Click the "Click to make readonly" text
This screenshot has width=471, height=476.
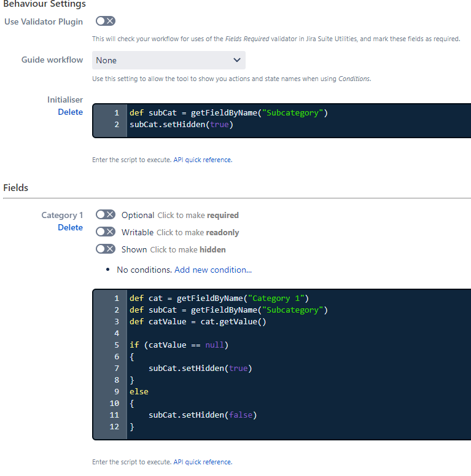[x=198, y=233]
